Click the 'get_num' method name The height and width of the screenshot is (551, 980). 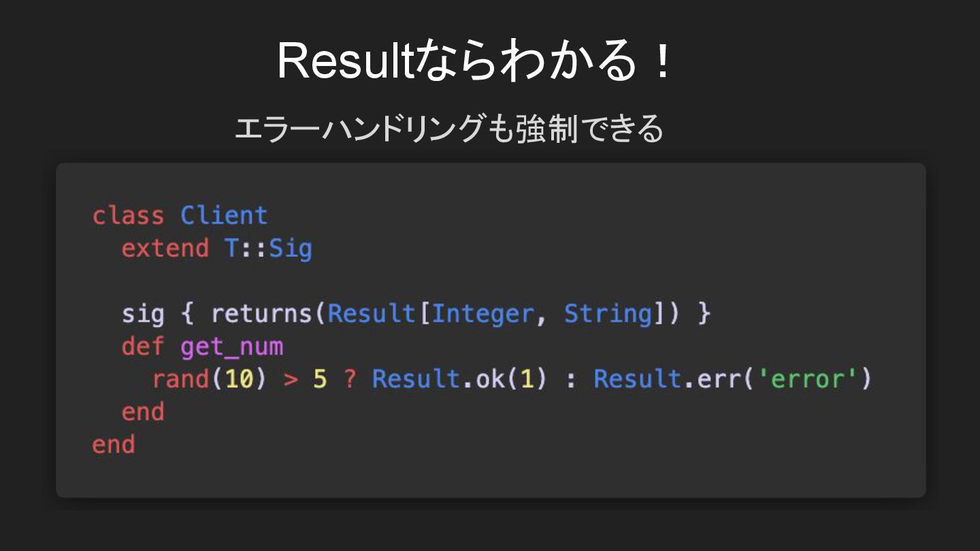(231, 347)
